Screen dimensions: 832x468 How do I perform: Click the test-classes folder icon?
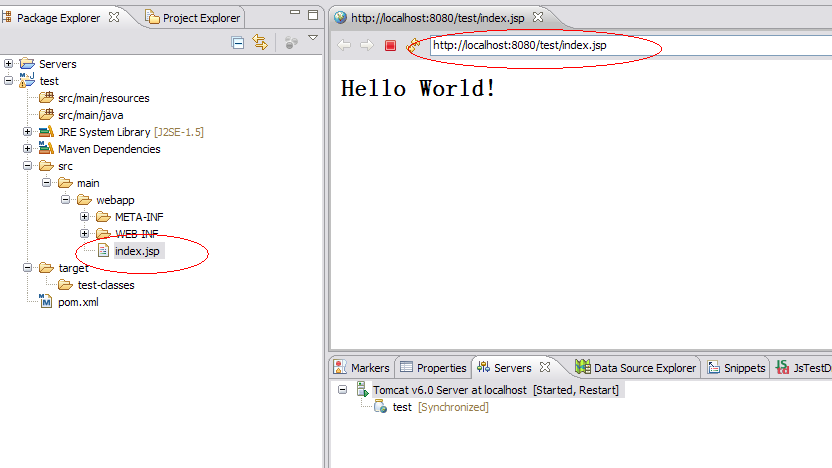click(x=66, y=285)
